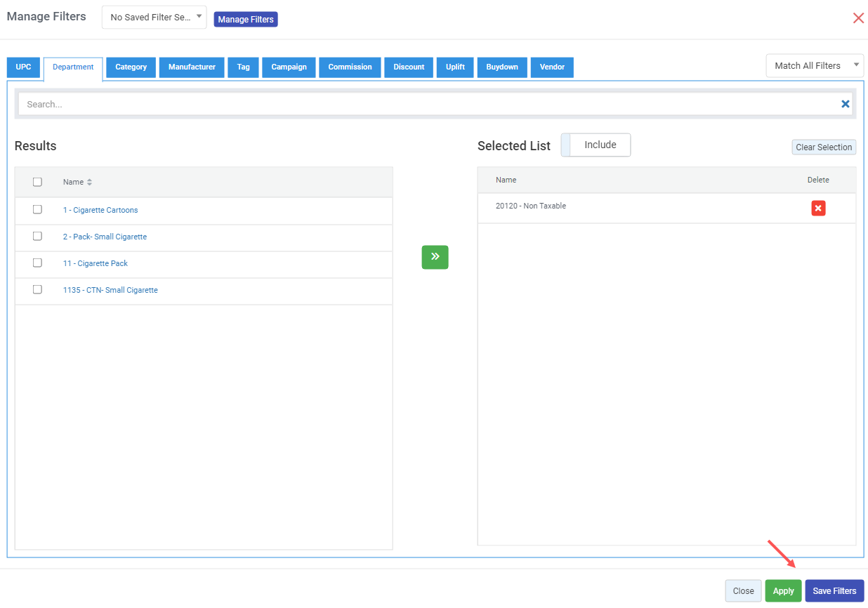Open the Manufacturer tab
The height and width of the screenshot is (608, 868).
192,67
